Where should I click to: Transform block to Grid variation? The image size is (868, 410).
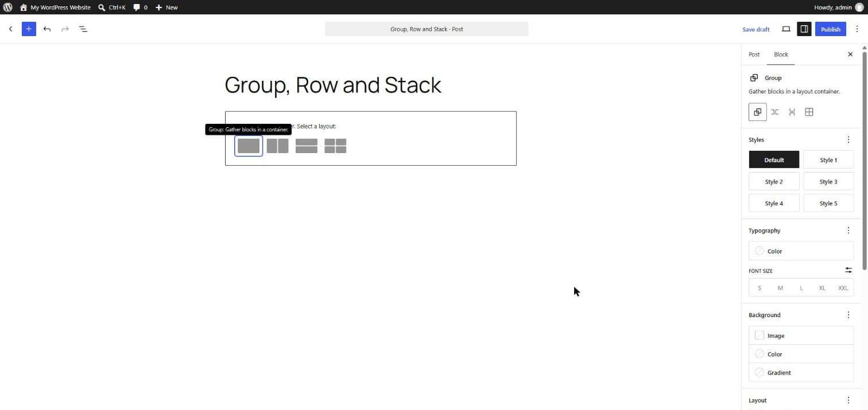(x=809, y=112)
